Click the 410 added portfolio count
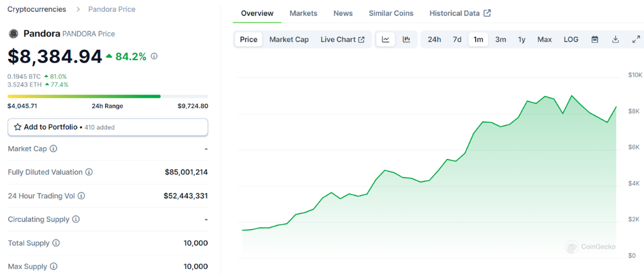This screenshot has height=275, width=644. (x=100, y=128)
